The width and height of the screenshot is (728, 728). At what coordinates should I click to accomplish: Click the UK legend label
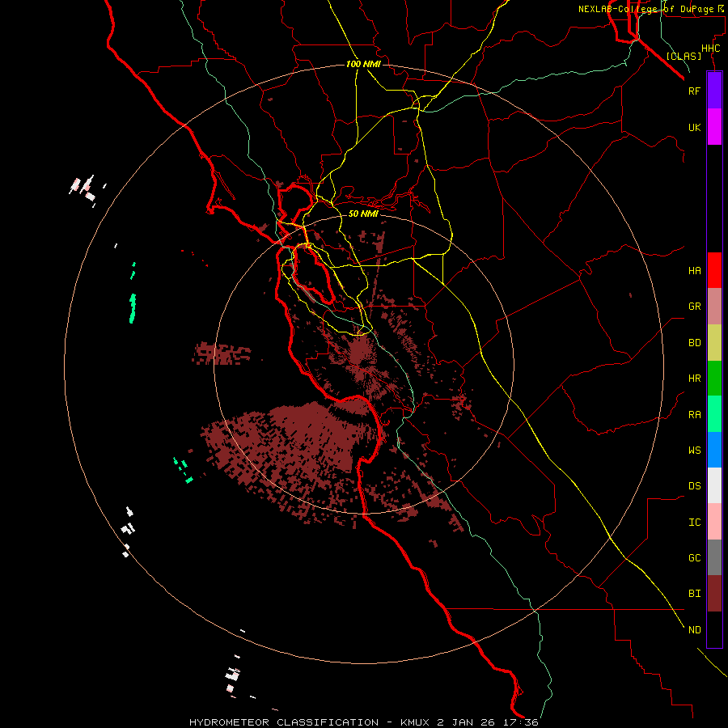point(694,128)
